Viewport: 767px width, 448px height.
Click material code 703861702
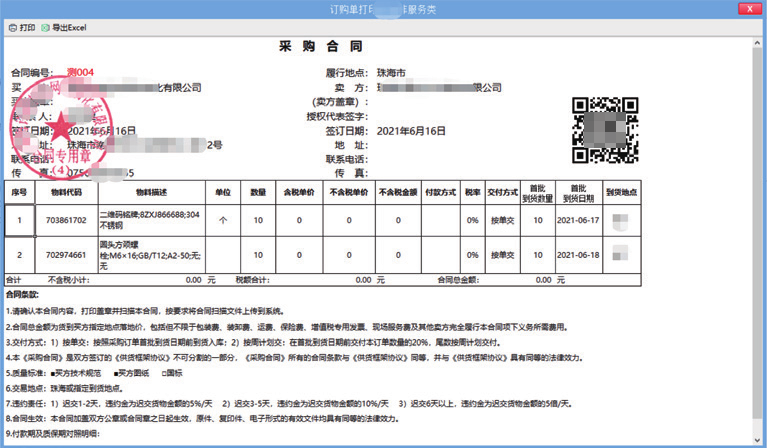pyautogui.click(x=66, y=221)
